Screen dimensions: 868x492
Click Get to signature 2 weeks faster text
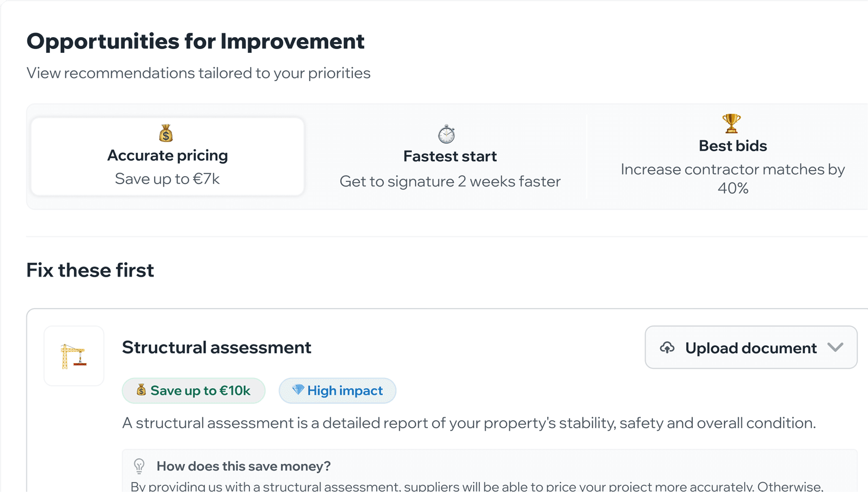point(450,181)
